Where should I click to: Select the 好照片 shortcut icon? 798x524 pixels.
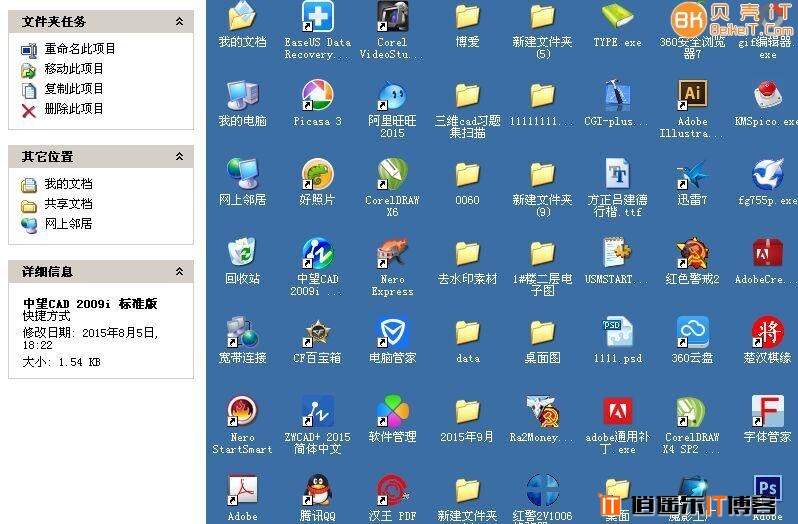pyautogui.click(x=318, y=173)
